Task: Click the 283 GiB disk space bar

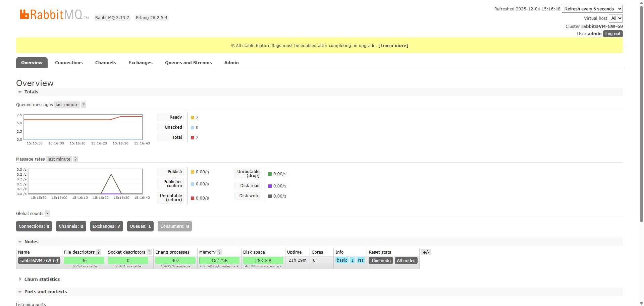Action: click(263, 261)
